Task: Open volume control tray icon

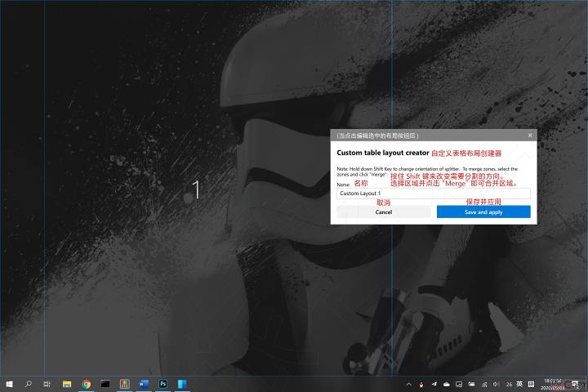Action: pos(497,384)
